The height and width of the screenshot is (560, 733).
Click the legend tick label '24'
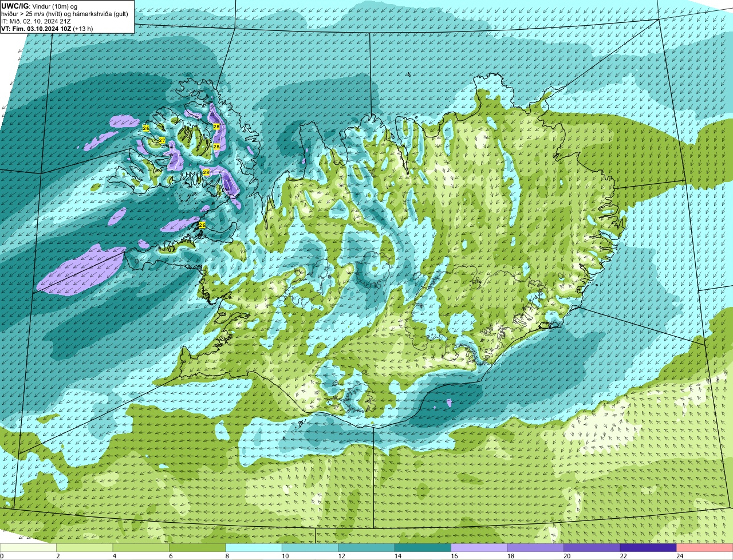(x=680, y=556)
